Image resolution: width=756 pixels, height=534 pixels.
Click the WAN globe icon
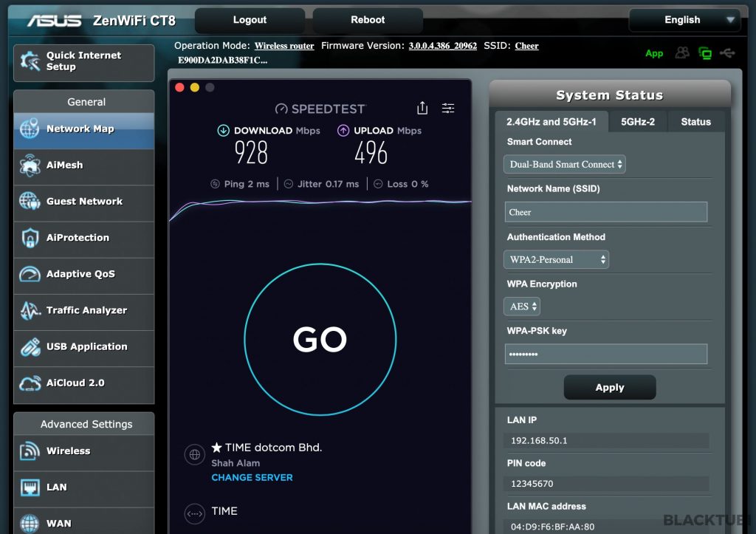click(30, 524)
